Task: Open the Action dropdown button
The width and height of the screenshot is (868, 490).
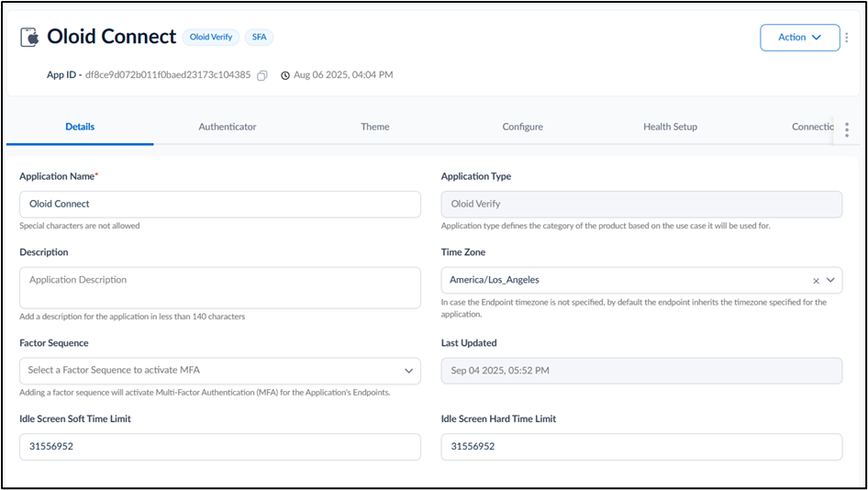Action: point(799,38)
